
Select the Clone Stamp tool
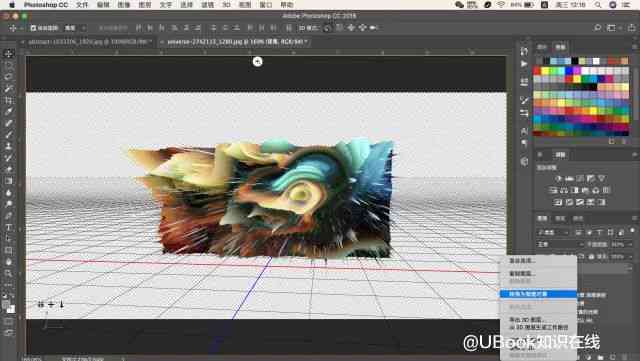(x=9, y=146)
